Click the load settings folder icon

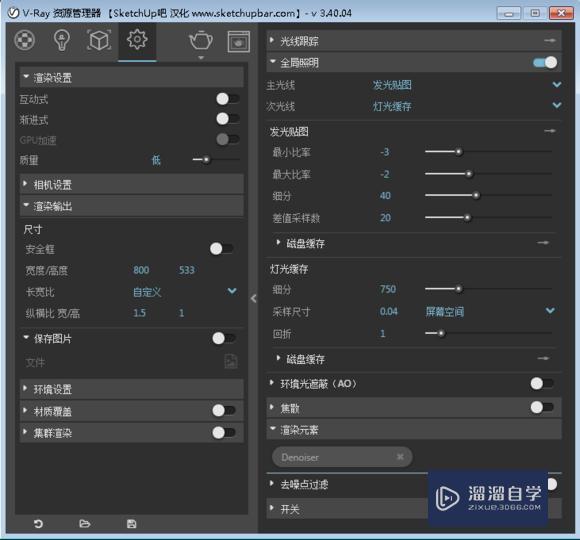[x=85, y=524]
